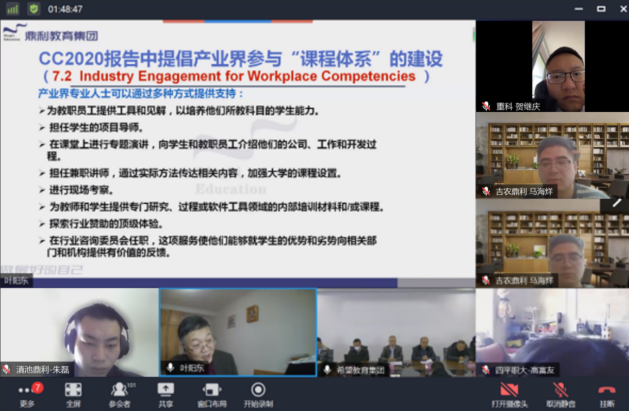Click the 共享 share screen icon
Image resolution: width=630 pixels, height=411 pixels.
coord(165,391)
